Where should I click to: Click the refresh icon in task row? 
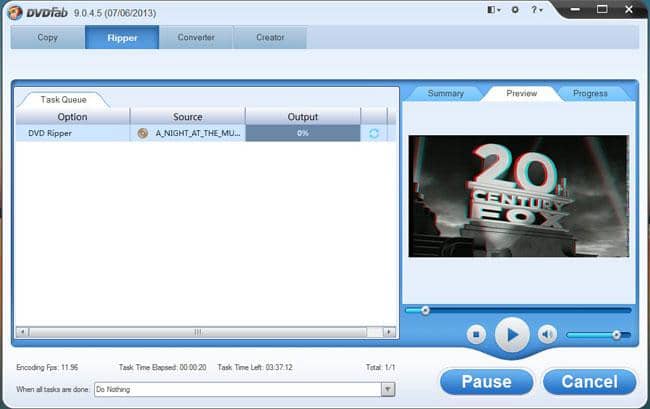pos(374,133)
